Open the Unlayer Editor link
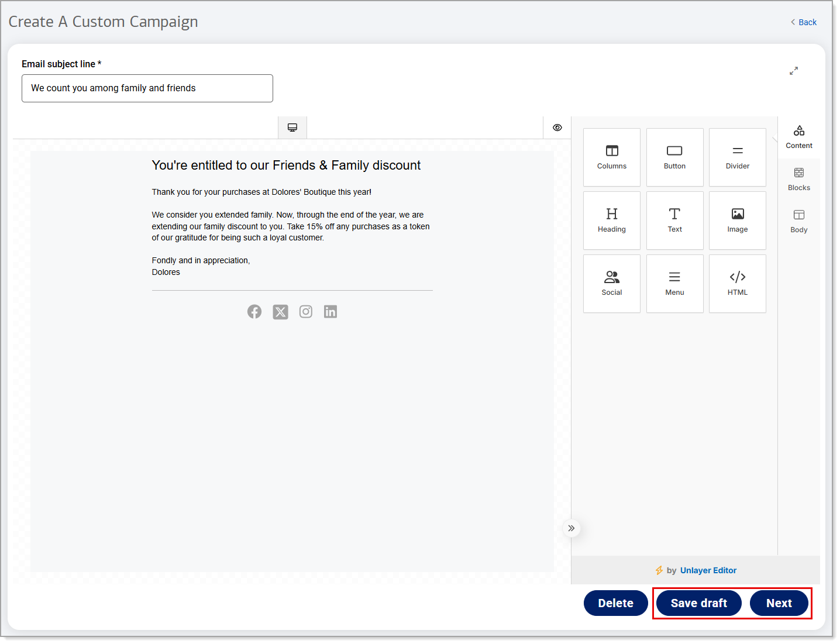Image resolution: width=840 pixels, height=644 pixels. tap(708, 570)
